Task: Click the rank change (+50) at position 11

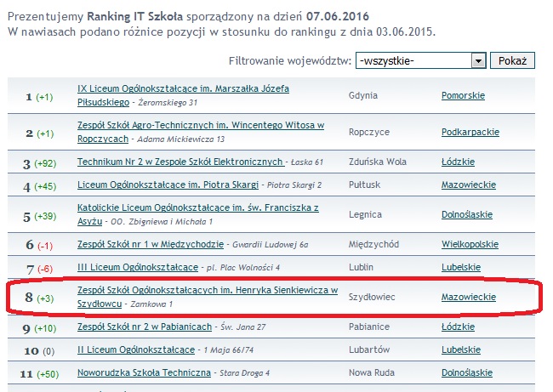Action: (x=48, y=374)
